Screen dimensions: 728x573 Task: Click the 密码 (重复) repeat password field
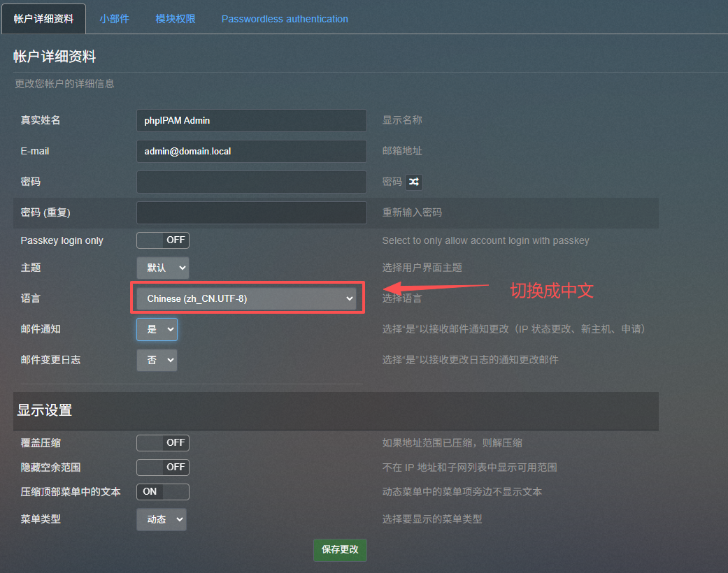pos(252,212)
